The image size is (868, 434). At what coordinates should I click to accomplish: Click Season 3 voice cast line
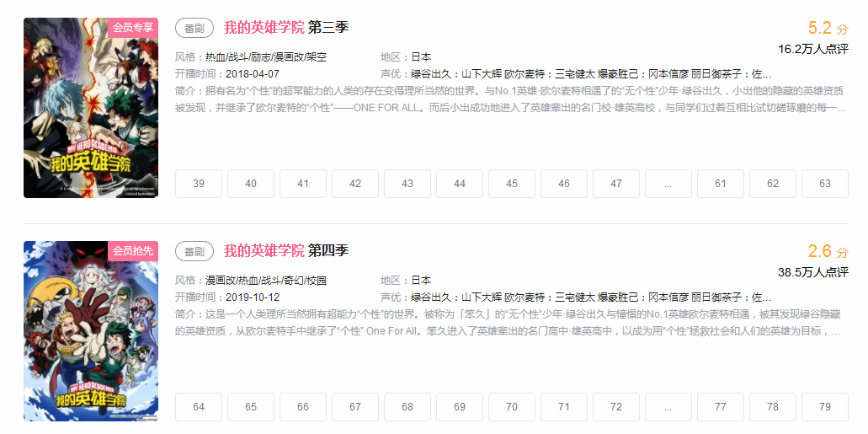[576, 74]
